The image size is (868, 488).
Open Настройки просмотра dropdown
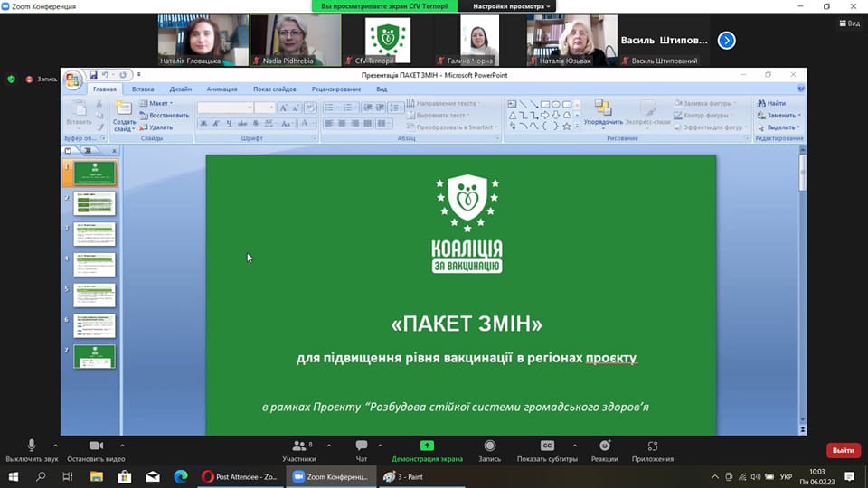512,6
